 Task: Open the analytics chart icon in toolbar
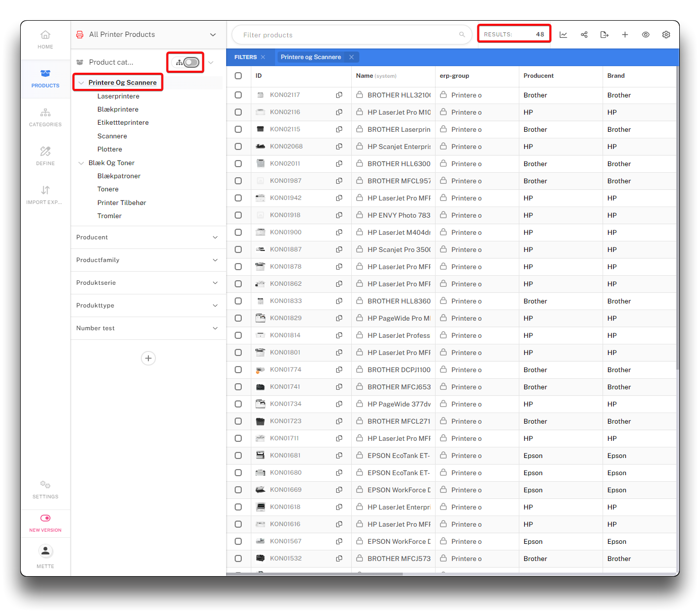tap(563, 35)
